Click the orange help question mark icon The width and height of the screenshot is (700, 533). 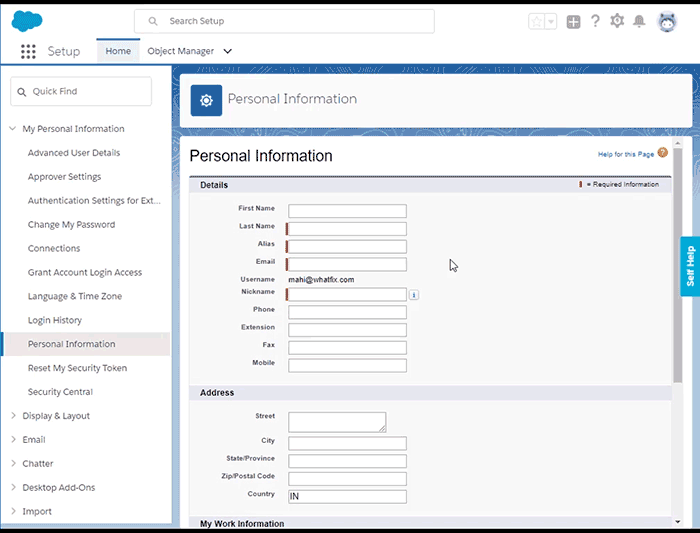663,153
